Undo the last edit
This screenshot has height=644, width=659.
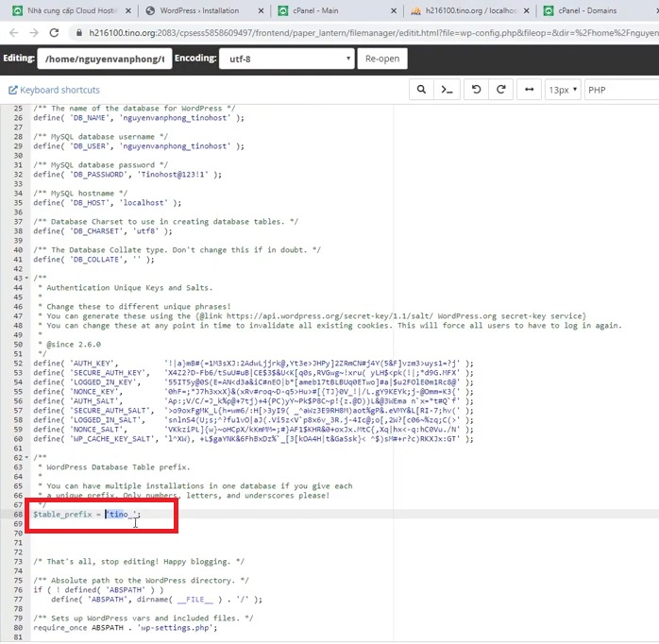476,90
